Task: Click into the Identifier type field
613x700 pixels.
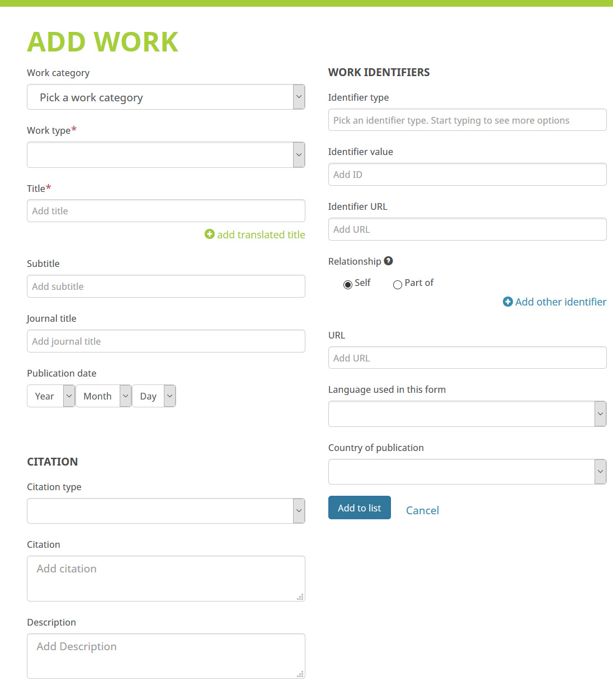Action: coord(467,120)
